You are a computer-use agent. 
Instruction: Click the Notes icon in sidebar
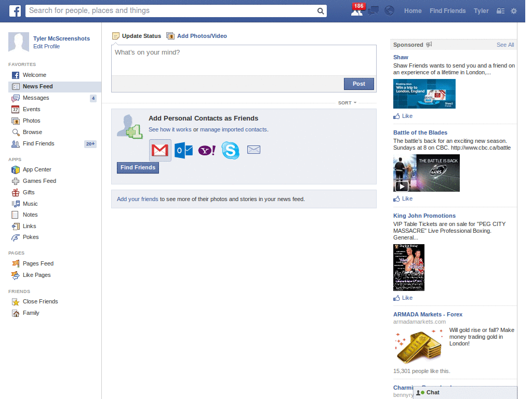pos(15,215)
